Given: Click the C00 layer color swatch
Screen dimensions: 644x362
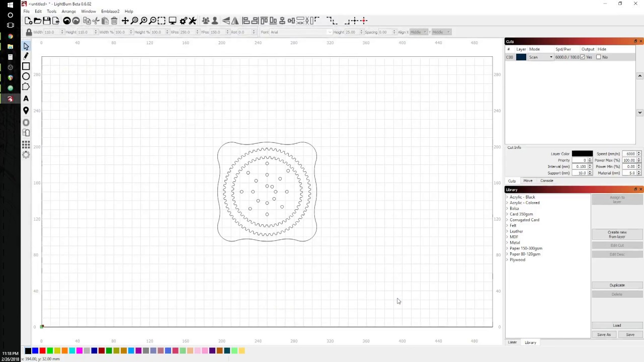Looking at the screenshot, I should 521,57.
